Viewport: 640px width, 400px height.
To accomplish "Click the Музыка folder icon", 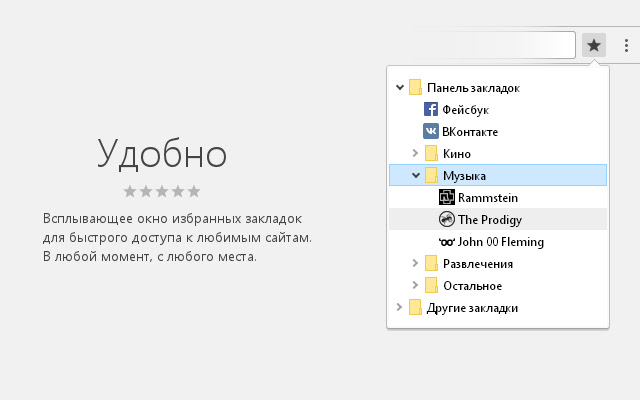I will pos(431,175).
